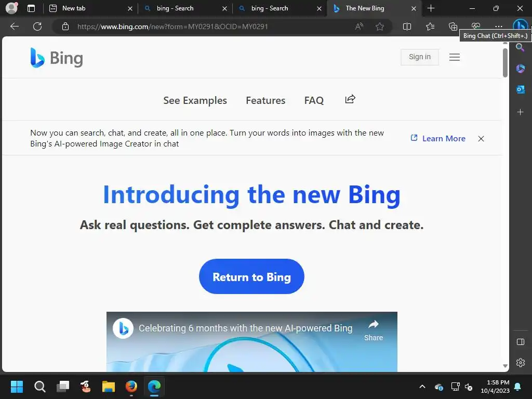This screenshot has width=532, height=399.
Task: Click the Edge taskbar icon
Action: click(x=154, y=386)
